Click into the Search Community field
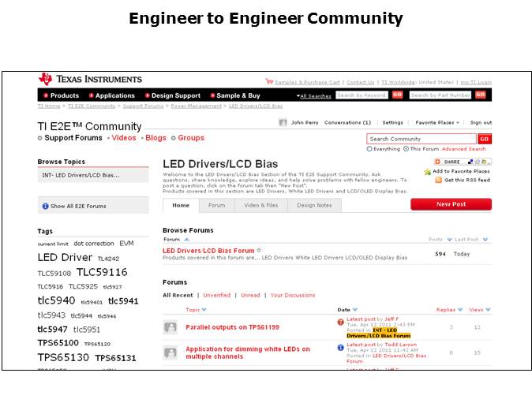 (421, 139)
